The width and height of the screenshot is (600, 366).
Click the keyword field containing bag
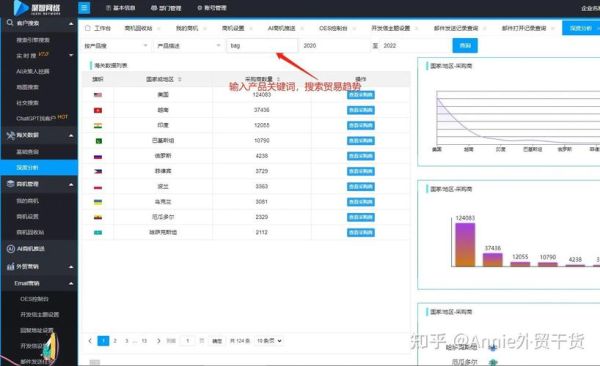[262, 46]
